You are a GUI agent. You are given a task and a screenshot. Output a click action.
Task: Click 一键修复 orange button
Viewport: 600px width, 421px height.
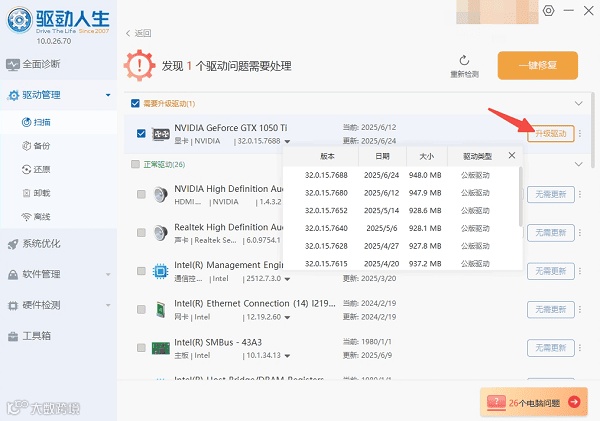[538, 65]
